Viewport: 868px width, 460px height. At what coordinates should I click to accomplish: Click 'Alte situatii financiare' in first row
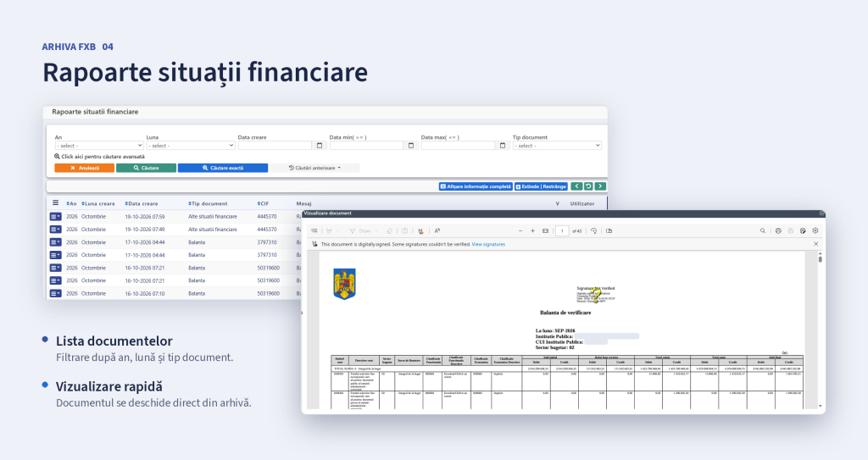click(213, 216)
